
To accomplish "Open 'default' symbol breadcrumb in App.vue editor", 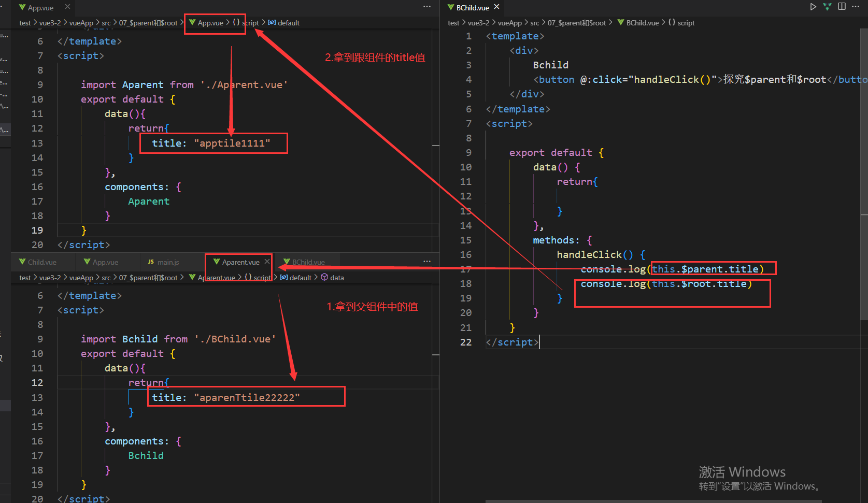I will coord(288,23).
